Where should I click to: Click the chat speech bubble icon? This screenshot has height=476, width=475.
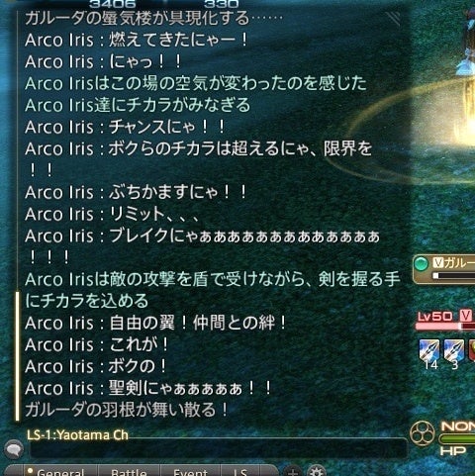tap(14, 449)
